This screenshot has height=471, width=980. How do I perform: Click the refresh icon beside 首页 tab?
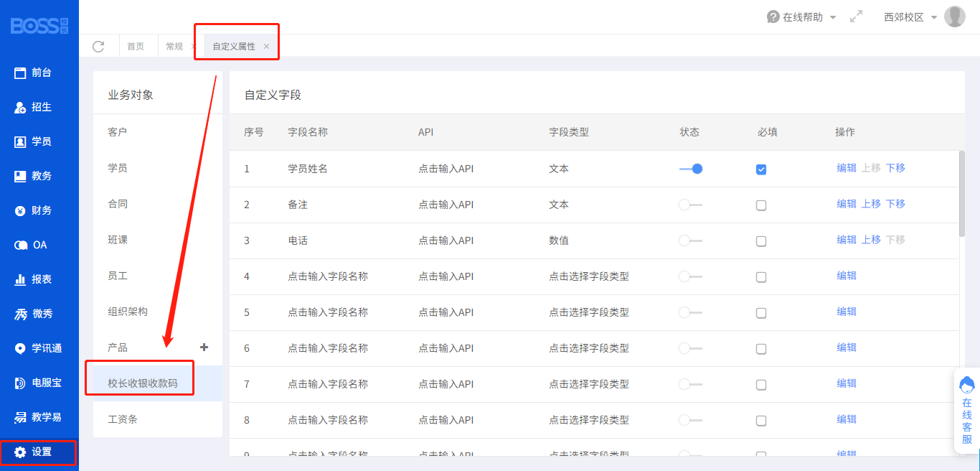click(98, 46)
